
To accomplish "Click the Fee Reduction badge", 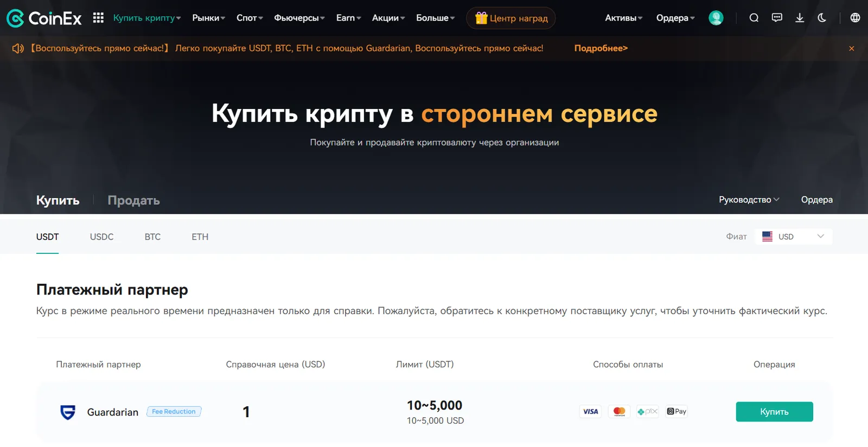I will click(x=174, y=412).
